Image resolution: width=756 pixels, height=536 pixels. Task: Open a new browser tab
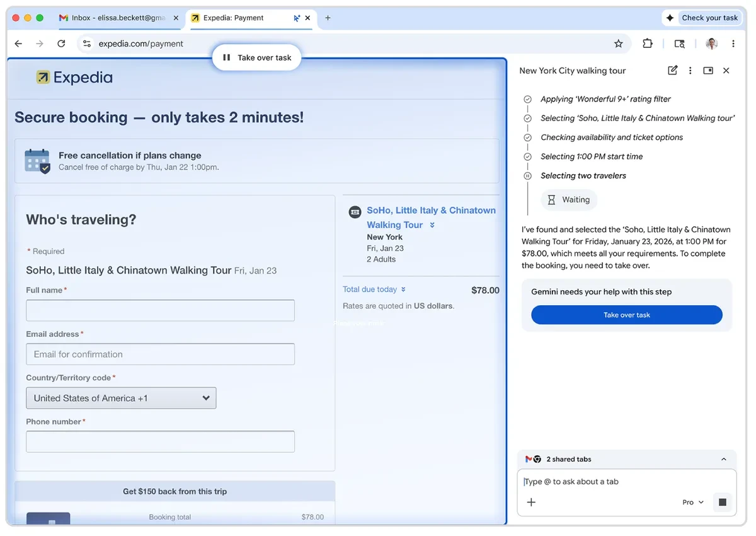tap(328, 18)
